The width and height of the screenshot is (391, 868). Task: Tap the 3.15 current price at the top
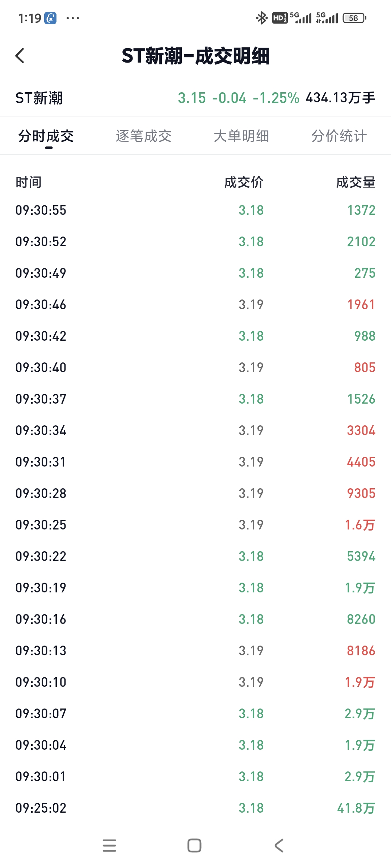(192, 98)
